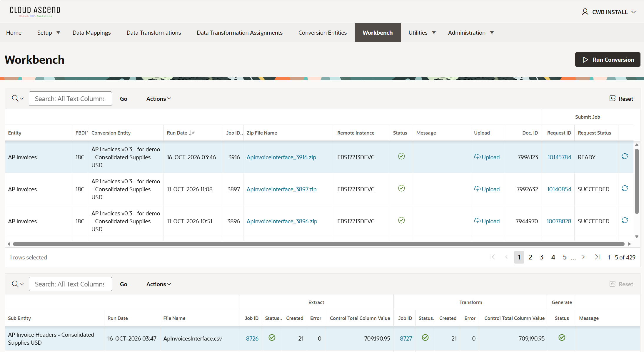Go to previous page of results
This screenshot has height=352, width=644.
[506, 257]
